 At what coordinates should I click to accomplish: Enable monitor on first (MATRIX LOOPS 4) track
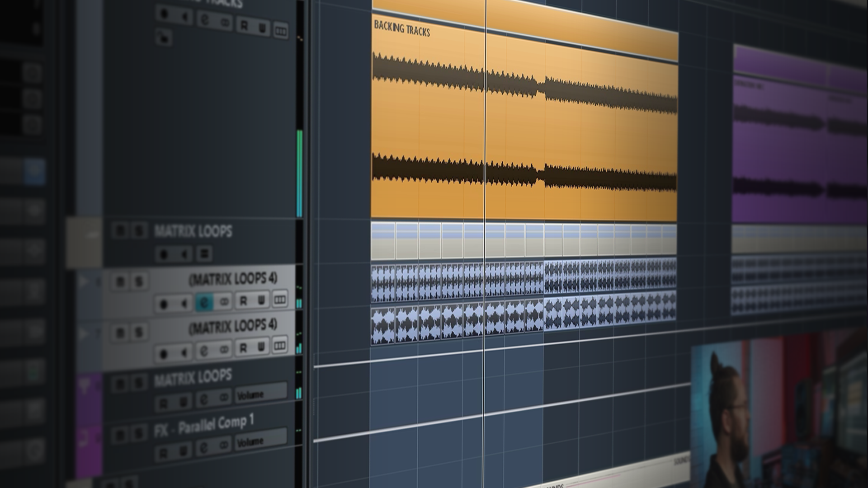184,304
